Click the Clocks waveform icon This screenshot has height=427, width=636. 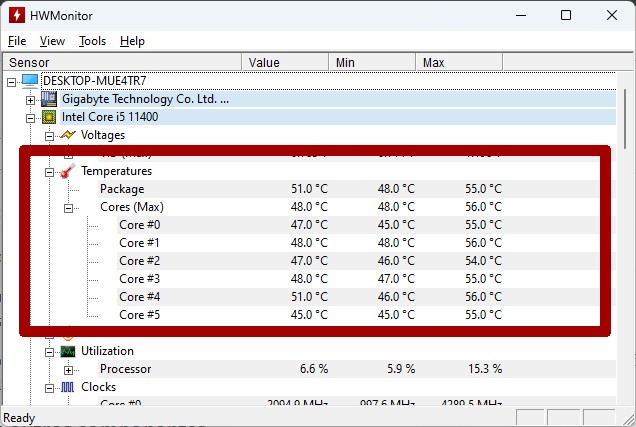[68, 387]
